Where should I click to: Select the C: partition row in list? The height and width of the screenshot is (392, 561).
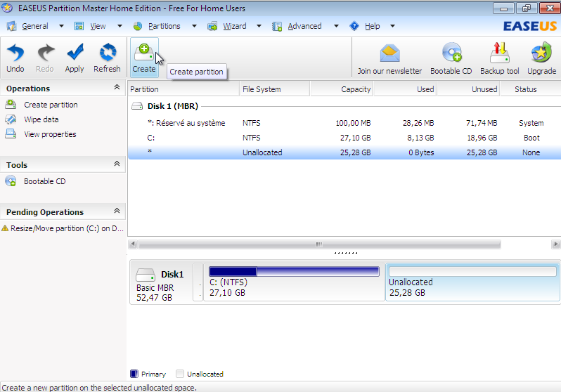pos(344,138)
